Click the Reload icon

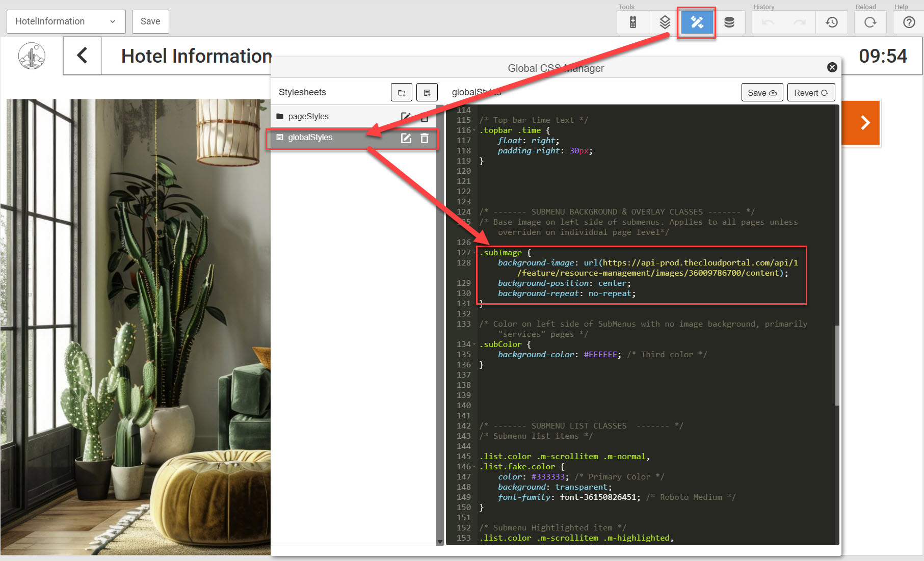coord(870,22)
